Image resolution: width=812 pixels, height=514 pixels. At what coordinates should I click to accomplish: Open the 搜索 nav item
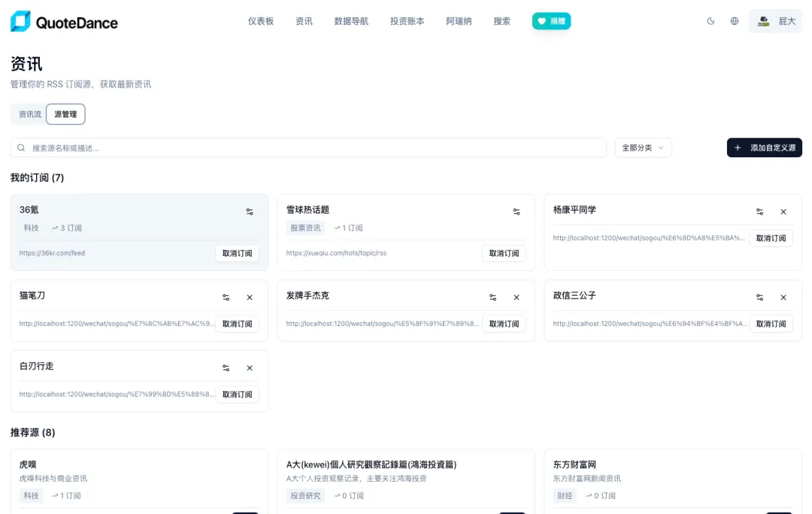[x=501, y=21]
